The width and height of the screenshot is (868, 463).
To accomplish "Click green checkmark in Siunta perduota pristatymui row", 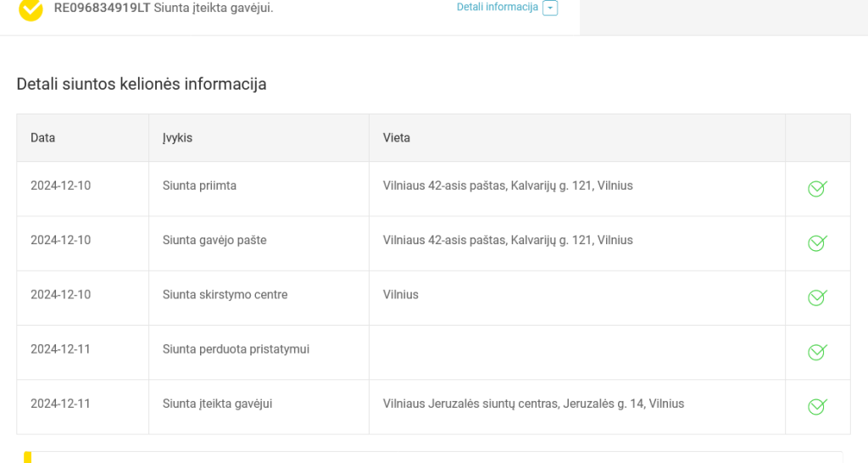I will [x=817, y=352].
